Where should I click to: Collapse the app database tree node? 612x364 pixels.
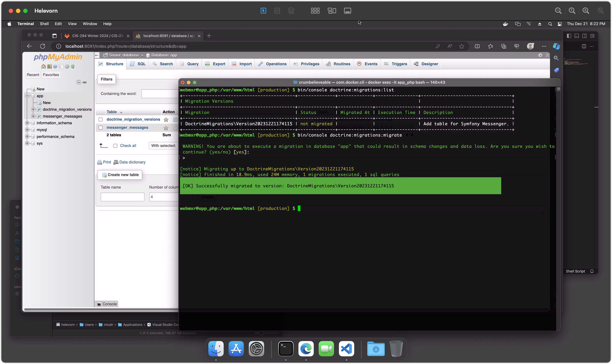coord(27,96)
